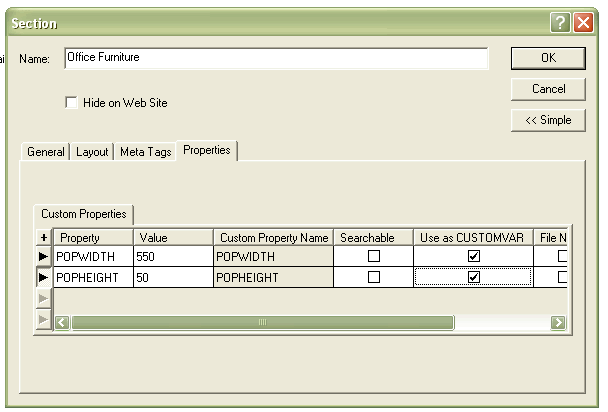608x412 pixels.
Task: Enable Hide on Web Site checkbox
Action: coord(72,103)
